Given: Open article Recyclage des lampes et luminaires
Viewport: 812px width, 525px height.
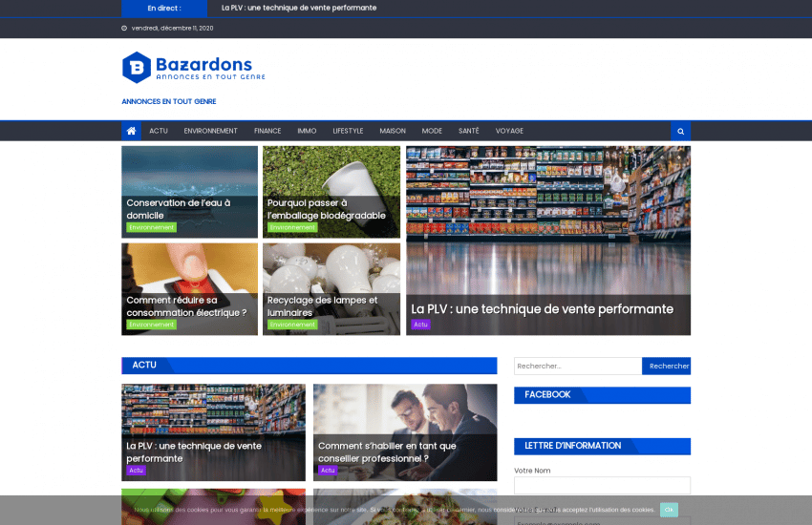Looking at the screenshot, I should [322, 306].
